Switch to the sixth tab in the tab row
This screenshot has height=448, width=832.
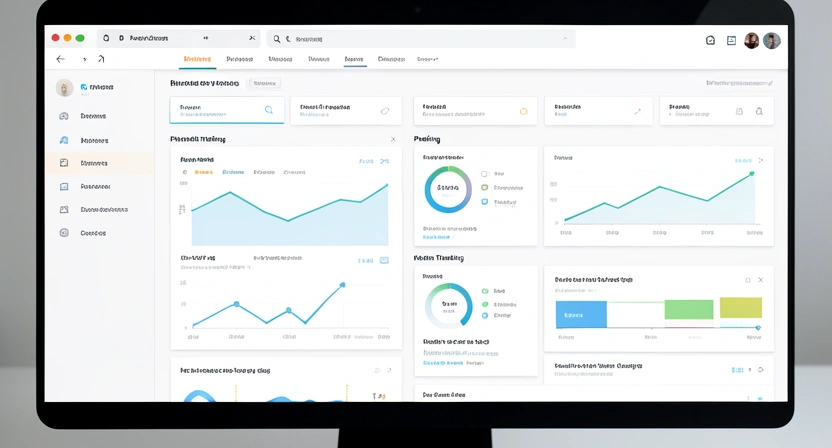[x=391, y=59]
